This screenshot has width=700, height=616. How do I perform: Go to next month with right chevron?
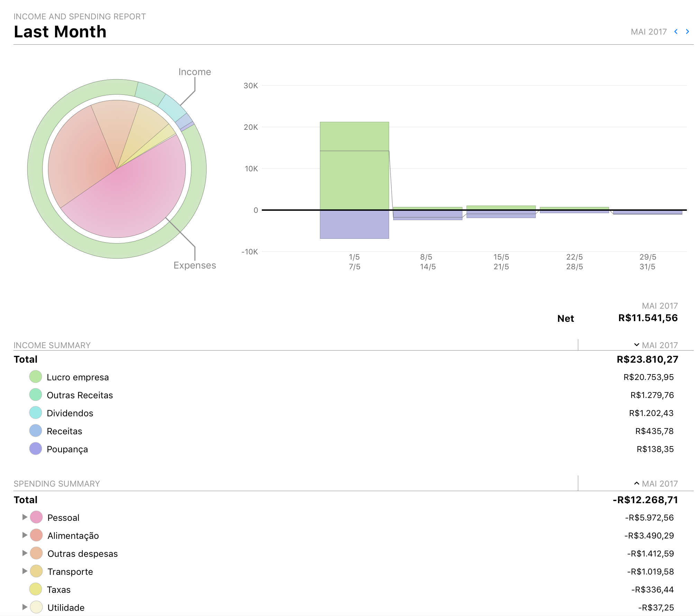click(x=688, y=31)
